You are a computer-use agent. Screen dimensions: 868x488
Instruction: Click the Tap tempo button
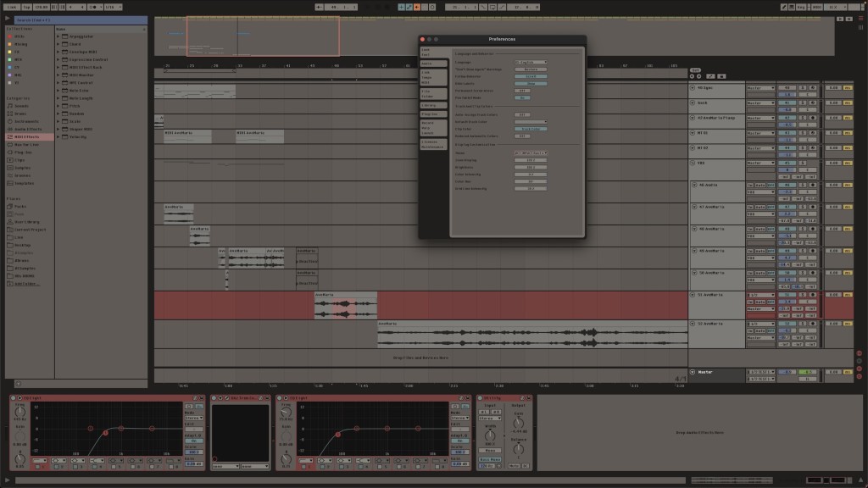(x=27, y=6)
